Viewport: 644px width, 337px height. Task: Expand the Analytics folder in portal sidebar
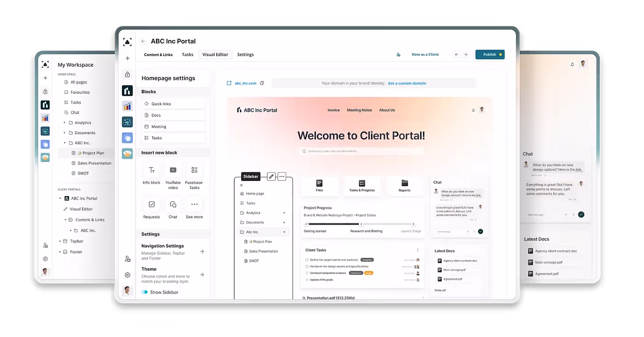coord(284,213)
